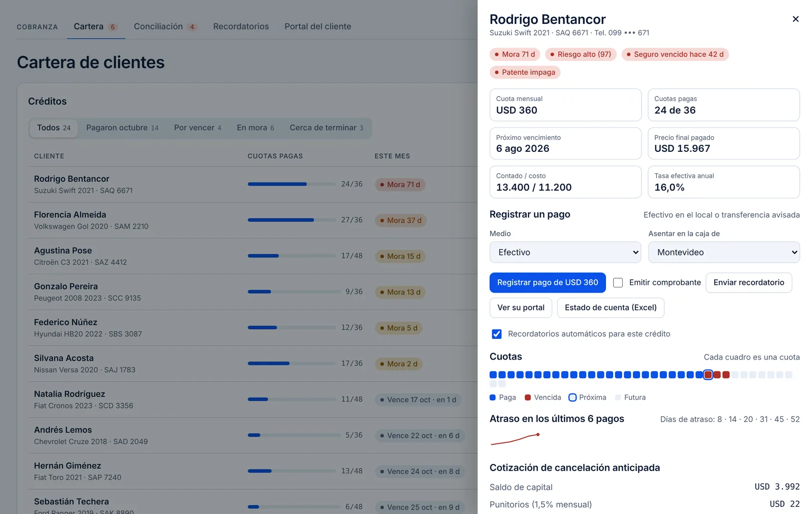Image resolution: width=812 pixels, height=514 pixels.
Task: Click Registrar pago de USD 360
Action: pyautogui.click(x=548, y=282)
